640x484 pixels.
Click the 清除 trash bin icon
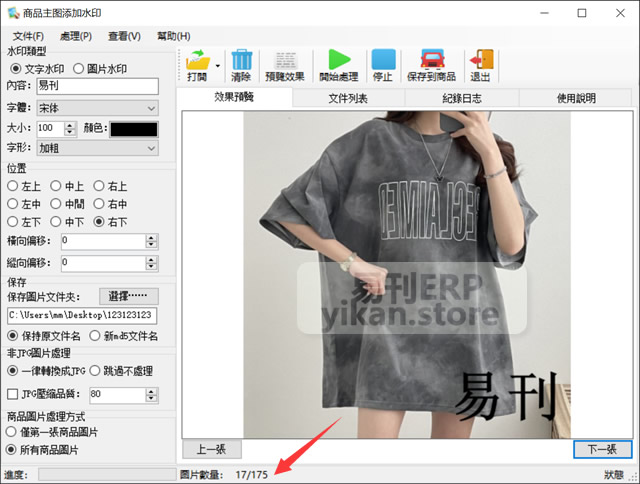241,59
